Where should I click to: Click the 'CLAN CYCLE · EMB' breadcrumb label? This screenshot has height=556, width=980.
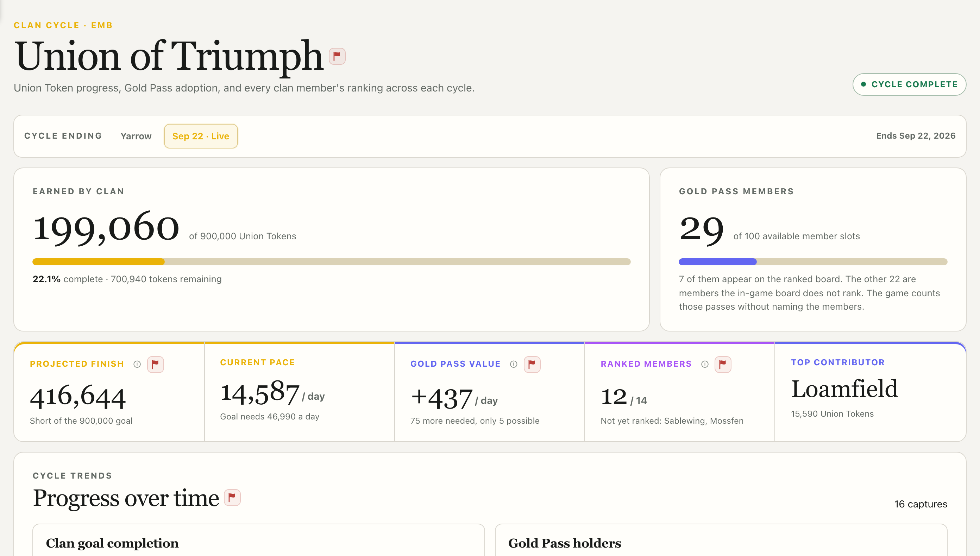point(63,25)
